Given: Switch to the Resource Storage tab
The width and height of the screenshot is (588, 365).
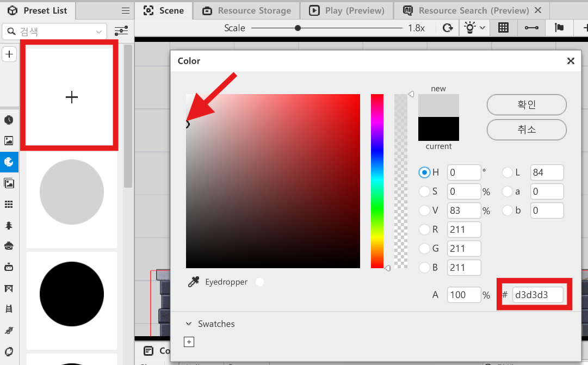Looking at the screenshot, I should [247, 10].
